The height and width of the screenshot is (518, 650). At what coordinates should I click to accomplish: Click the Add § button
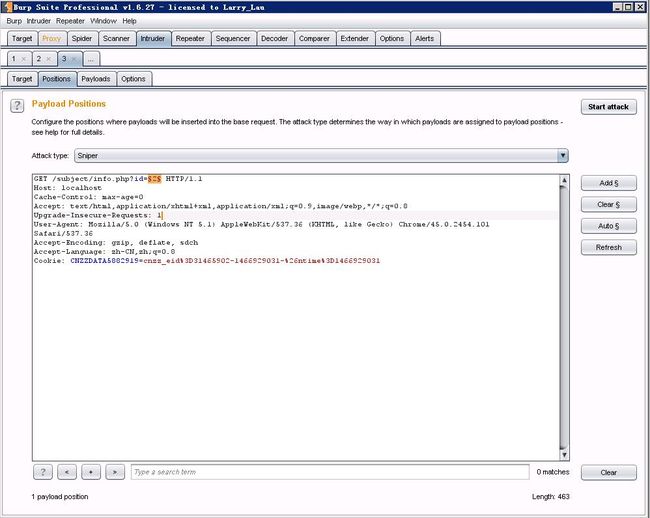coord(608,183)
